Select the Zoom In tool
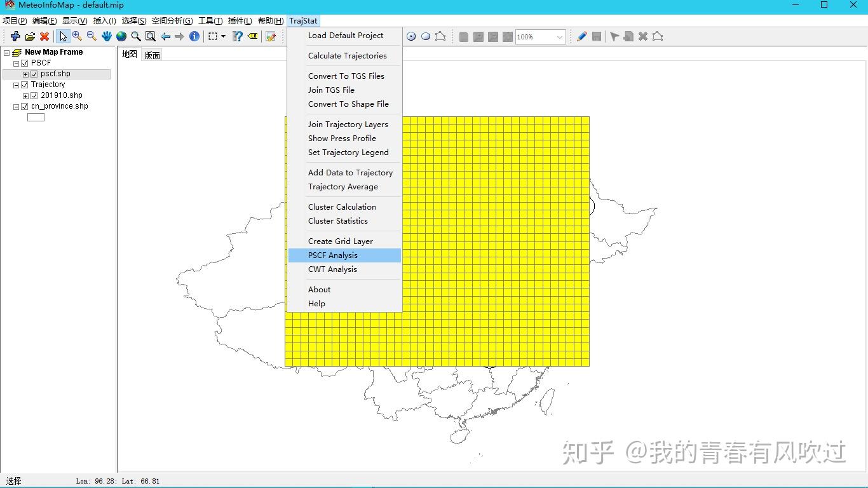This screenshot has width=868, height=488. tap(76, 36)
